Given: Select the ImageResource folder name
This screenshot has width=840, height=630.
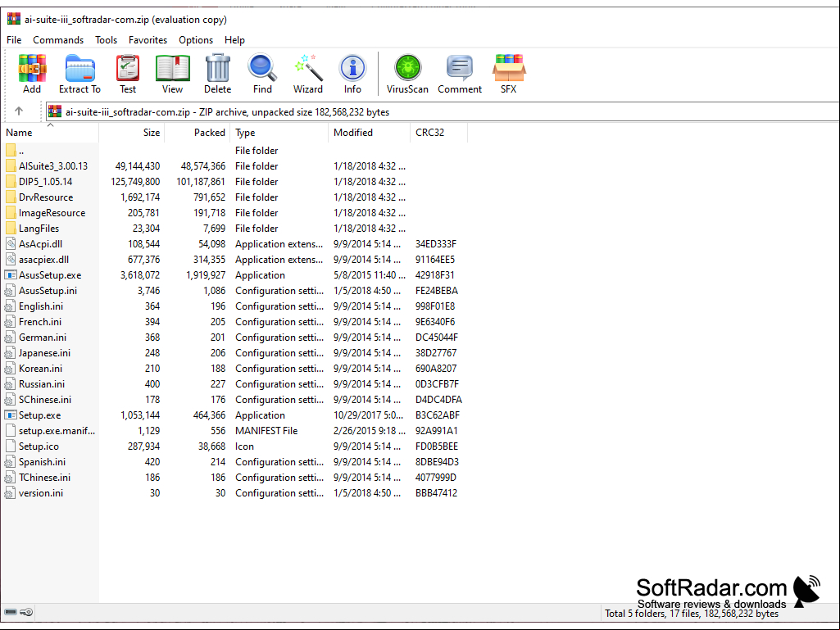Looking at the screenshot, I should [52, 213].
